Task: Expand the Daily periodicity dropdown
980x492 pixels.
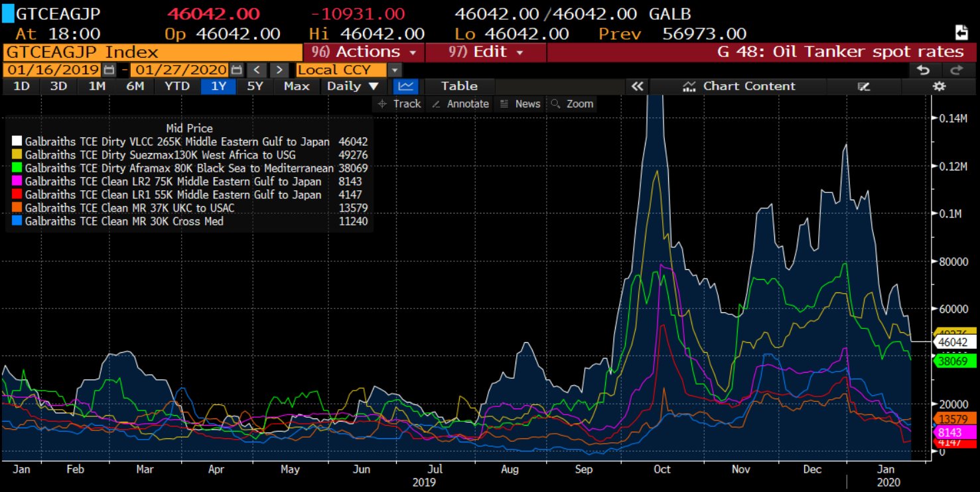Action: tap(353, 86)
